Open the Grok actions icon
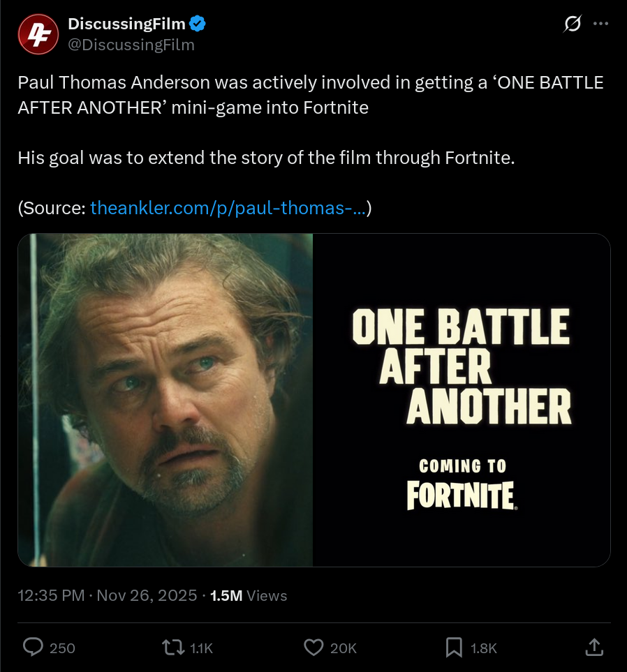 572,24
